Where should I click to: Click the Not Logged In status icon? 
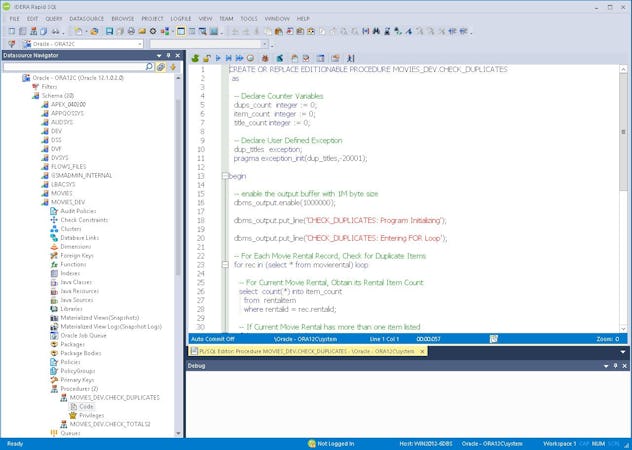(311, 444)
